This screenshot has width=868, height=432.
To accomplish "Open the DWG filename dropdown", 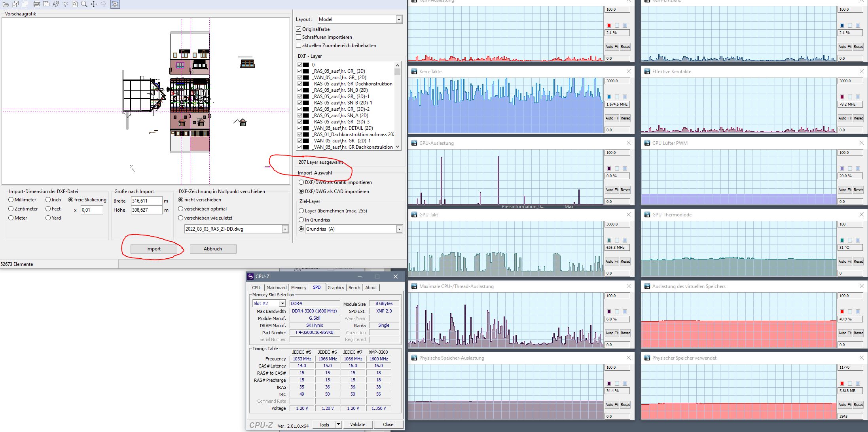I will click(285, 229).
